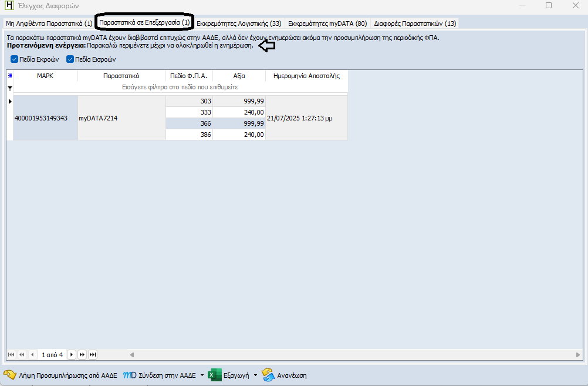Sort by the ΜΑΡΚ column header
Image resolution: width=588 pixels, height=386 pixels.
[45, 76]
